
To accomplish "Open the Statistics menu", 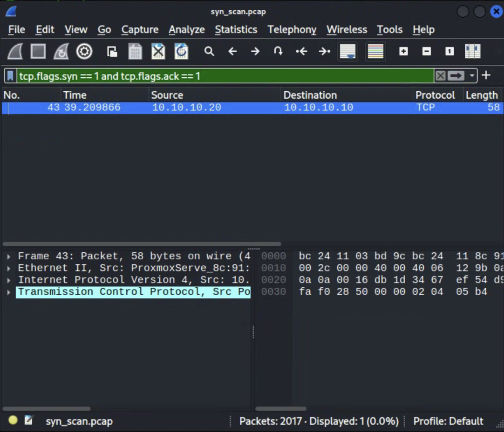I will coord(236,29).
